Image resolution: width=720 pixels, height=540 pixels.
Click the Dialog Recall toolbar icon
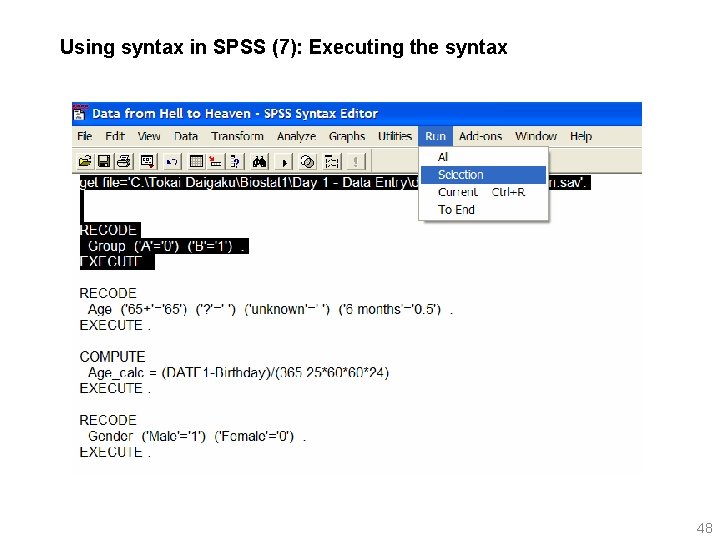tap(147, 161)
